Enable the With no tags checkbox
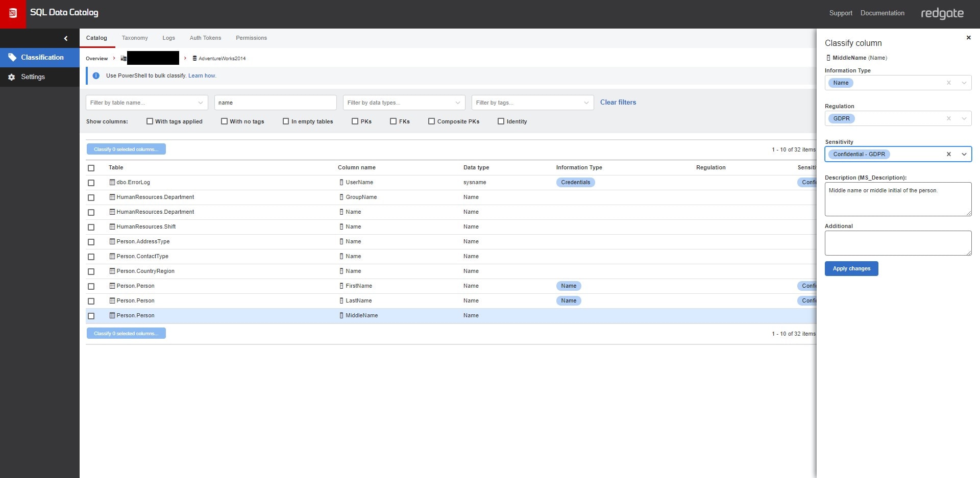Viewport: 980px width, 478px height. point(224,121)
